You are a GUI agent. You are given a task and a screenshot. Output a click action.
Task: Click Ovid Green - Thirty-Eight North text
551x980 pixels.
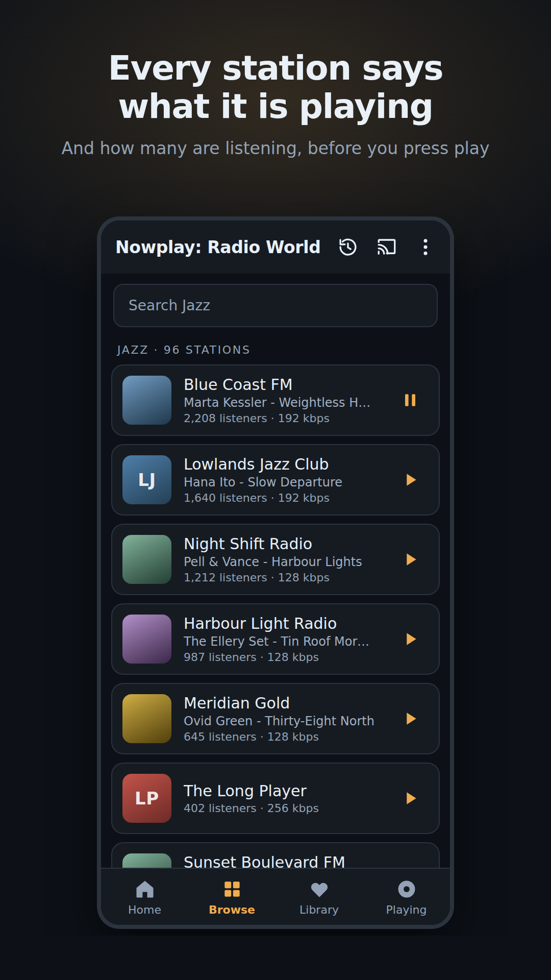tap(279, 721)
